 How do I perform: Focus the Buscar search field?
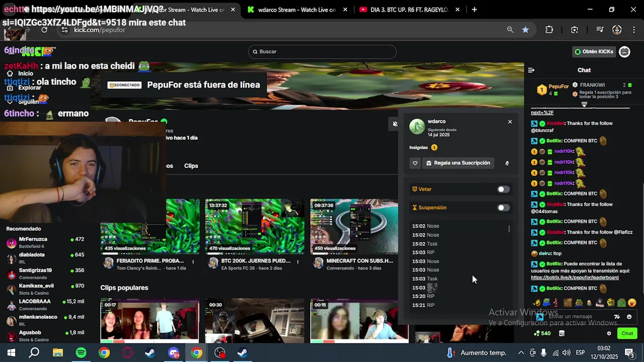click(x=322, y=52)
